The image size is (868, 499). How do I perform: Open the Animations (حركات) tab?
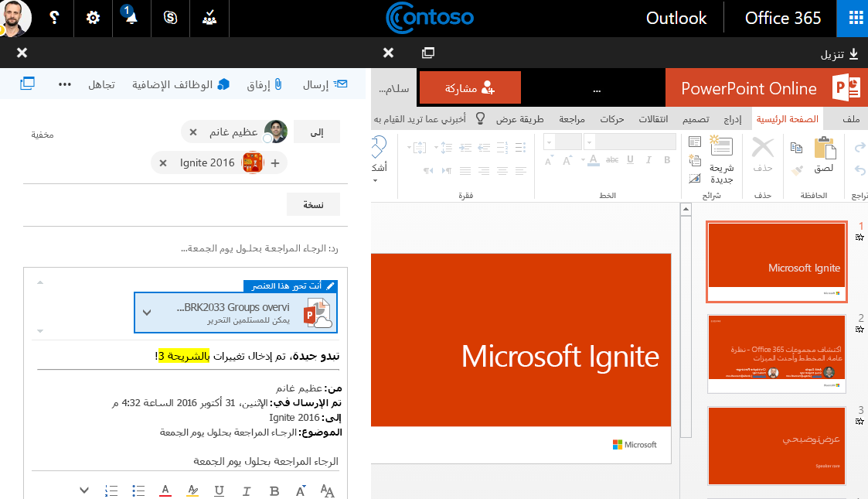(x=611, y=118)
